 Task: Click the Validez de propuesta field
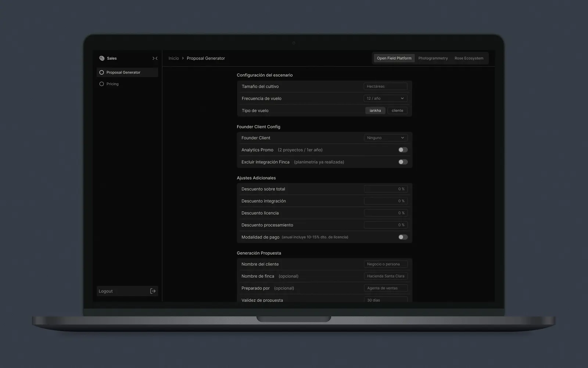pos(386,300)
